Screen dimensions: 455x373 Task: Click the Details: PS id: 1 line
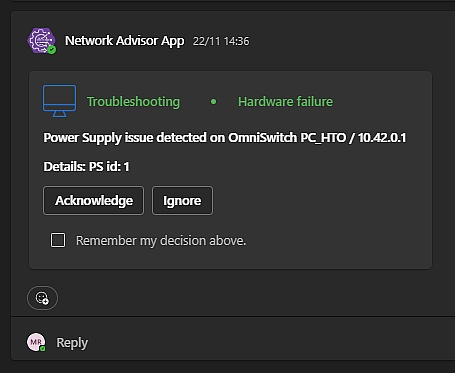(86, 166)
